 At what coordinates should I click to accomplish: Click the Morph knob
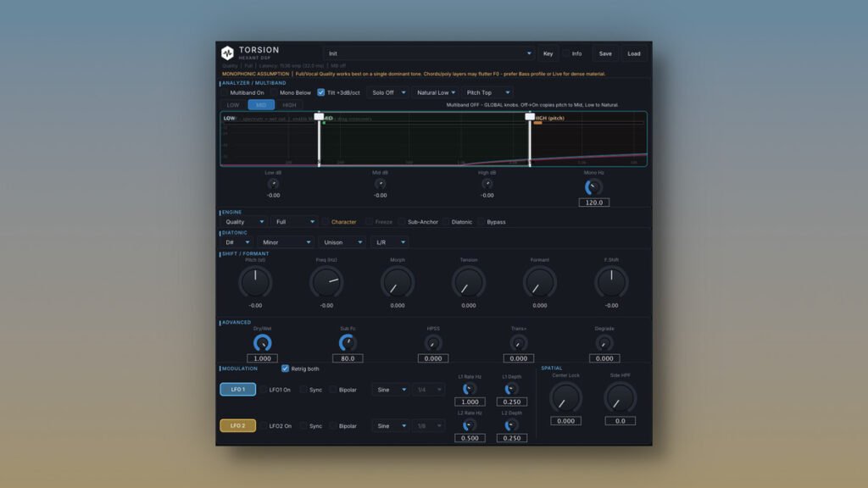click(398, 282)
